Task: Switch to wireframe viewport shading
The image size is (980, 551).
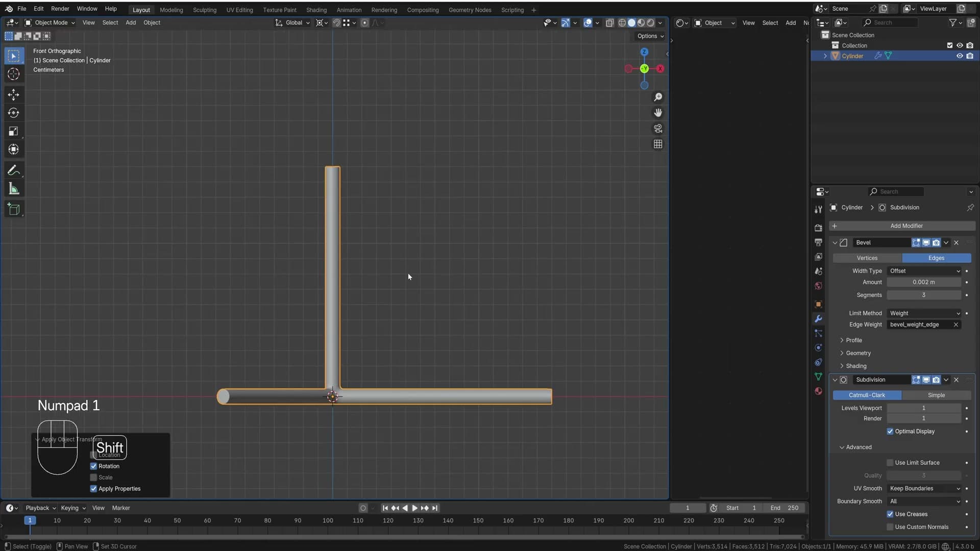Action: pyautogui.click(x=622, y=23)
